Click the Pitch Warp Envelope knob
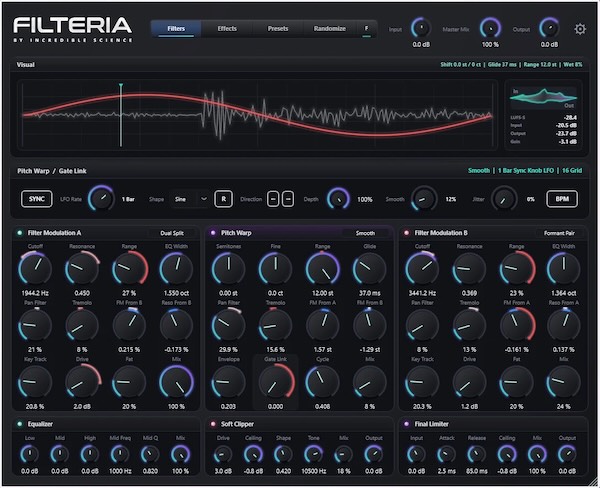This screenshot has height=488, width=600. pos(228,382)
